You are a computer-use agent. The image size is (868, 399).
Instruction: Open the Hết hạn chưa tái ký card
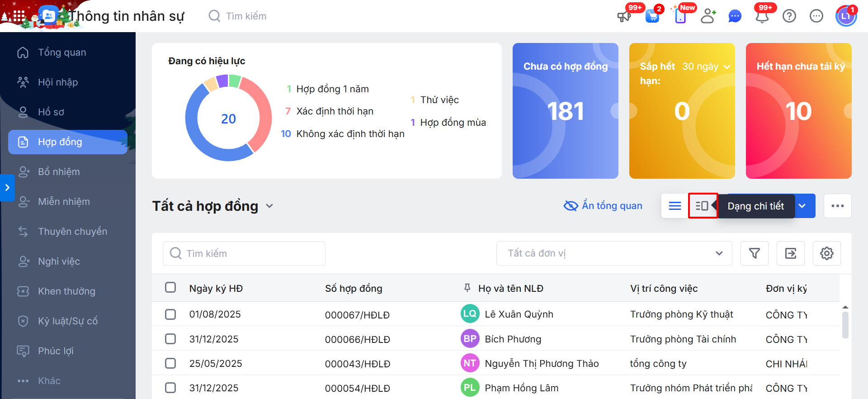point(799,111)
